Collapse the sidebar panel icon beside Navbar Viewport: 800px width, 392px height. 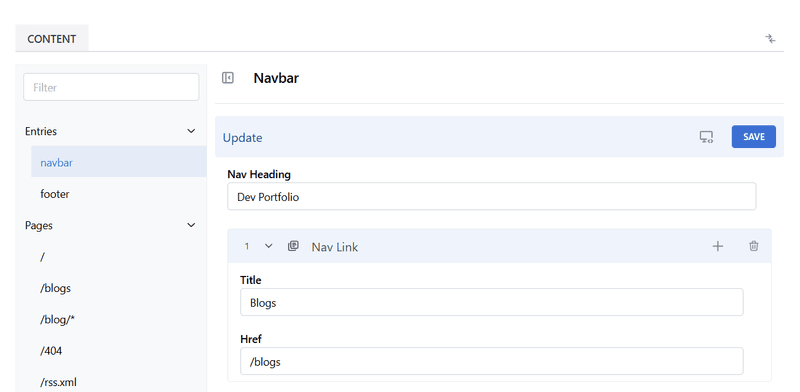pos(228,78)
